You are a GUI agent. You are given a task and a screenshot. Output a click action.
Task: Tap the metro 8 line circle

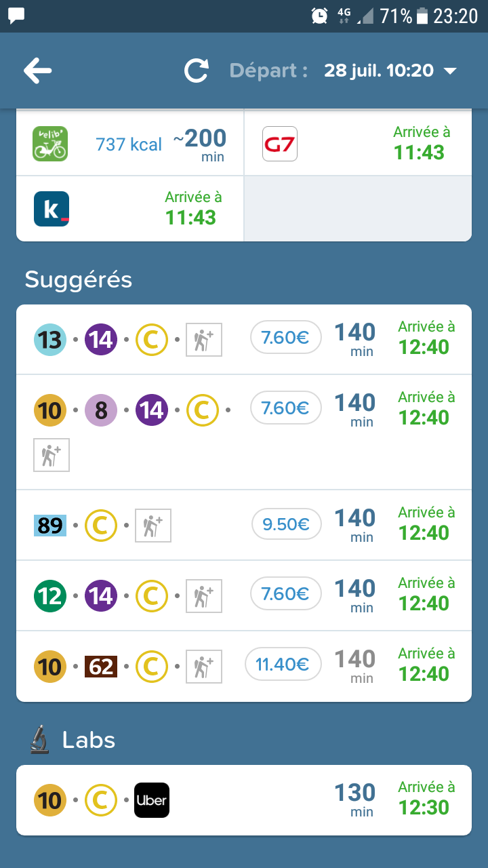101,410
